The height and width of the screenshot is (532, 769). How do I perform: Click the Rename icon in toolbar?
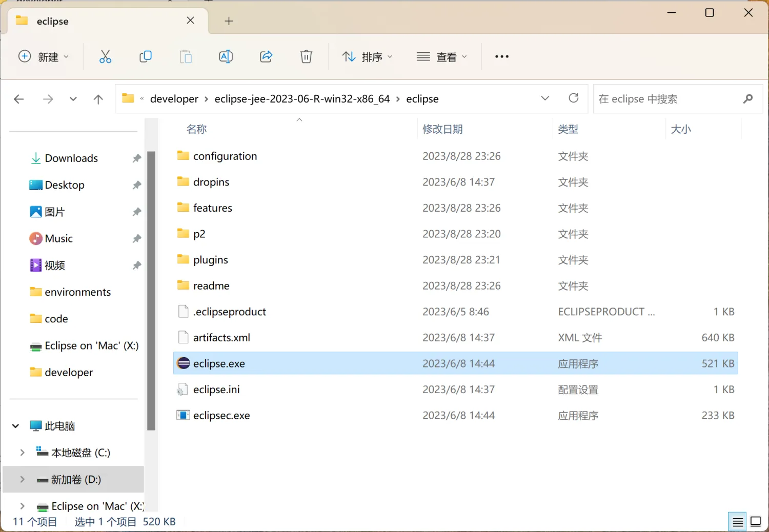point(226,57)
